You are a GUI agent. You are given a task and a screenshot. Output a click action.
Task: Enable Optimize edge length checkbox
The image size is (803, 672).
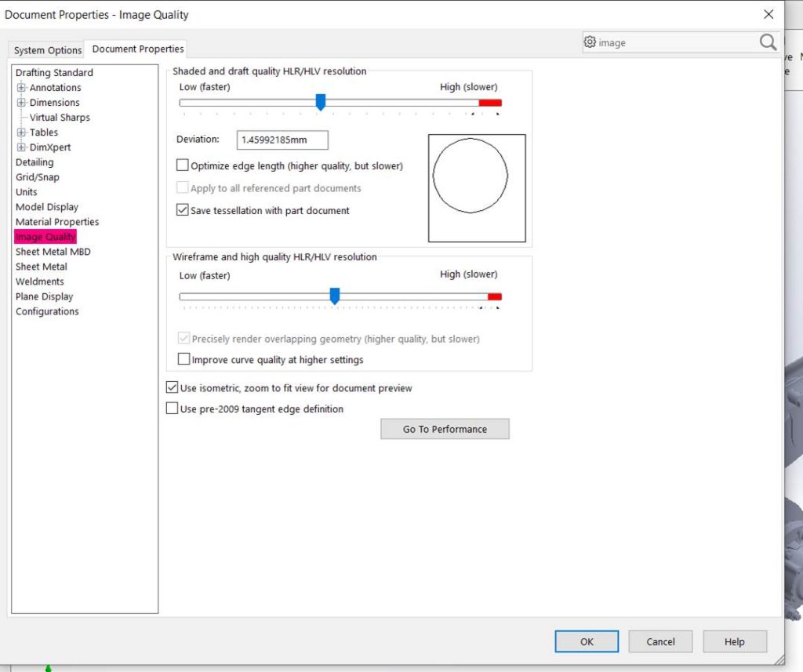[x=182, y=165]
